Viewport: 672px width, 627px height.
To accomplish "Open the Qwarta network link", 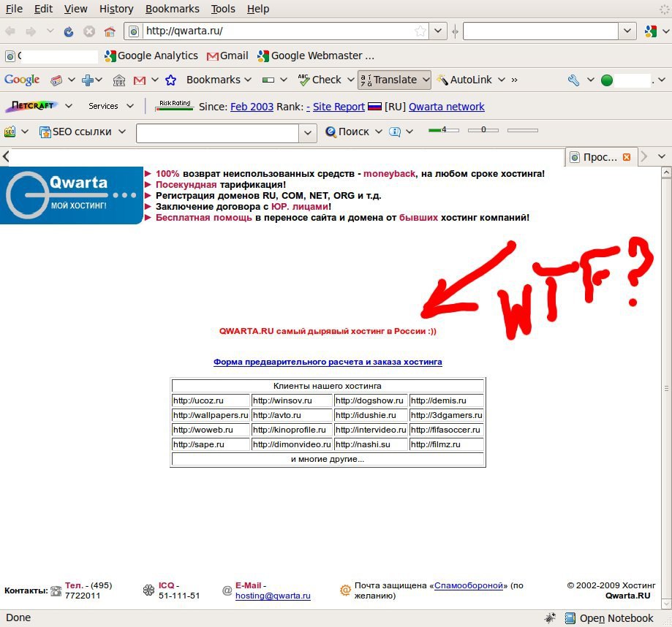I will pyautogui.click(x=447, y=107).
